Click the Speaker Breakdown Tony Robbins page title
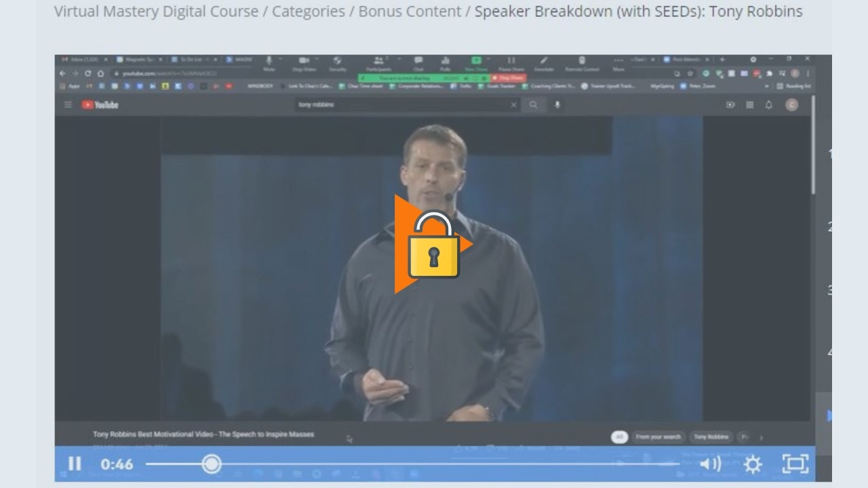The width and height of the screenshot is (868, 488). (638, 12)
